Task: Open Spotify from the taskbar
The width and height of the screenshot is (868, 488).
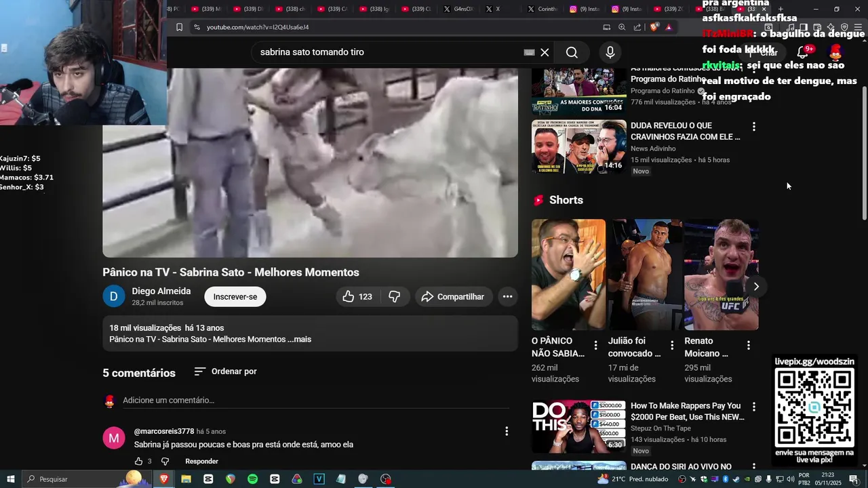Action: 252,479
